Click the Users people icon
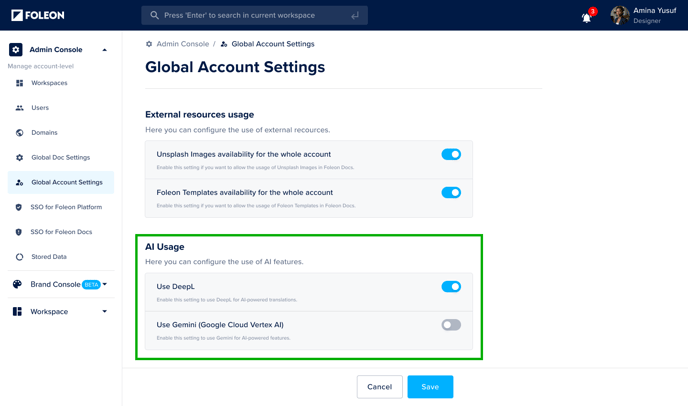 [19, 108]
